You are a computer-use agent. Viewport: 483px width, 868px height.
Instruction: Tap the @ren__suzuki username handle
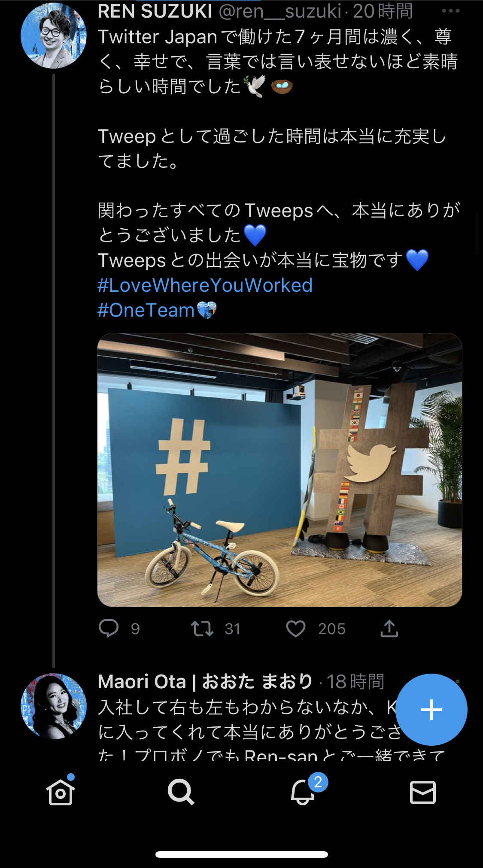[x=280, y=11]
